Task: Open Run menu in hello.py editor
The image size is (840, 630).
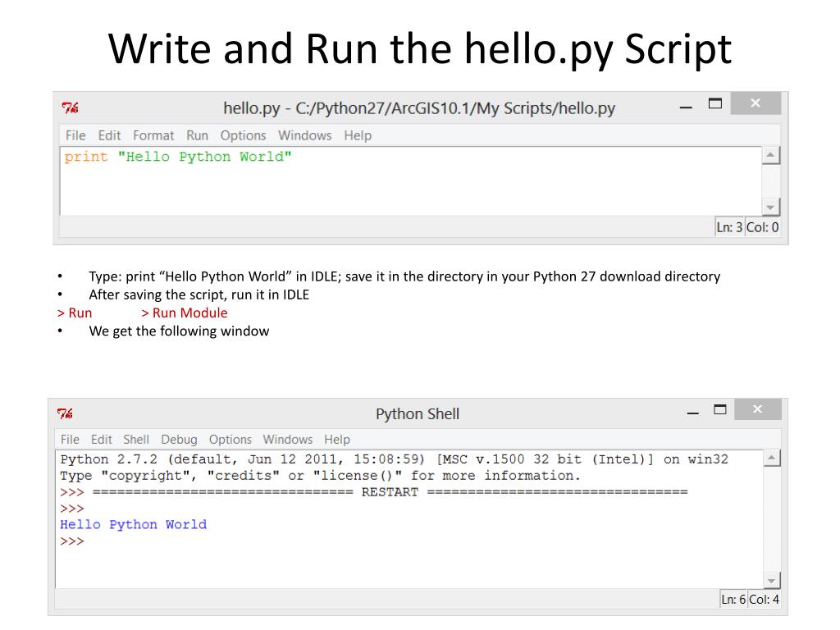Action: 197,135
